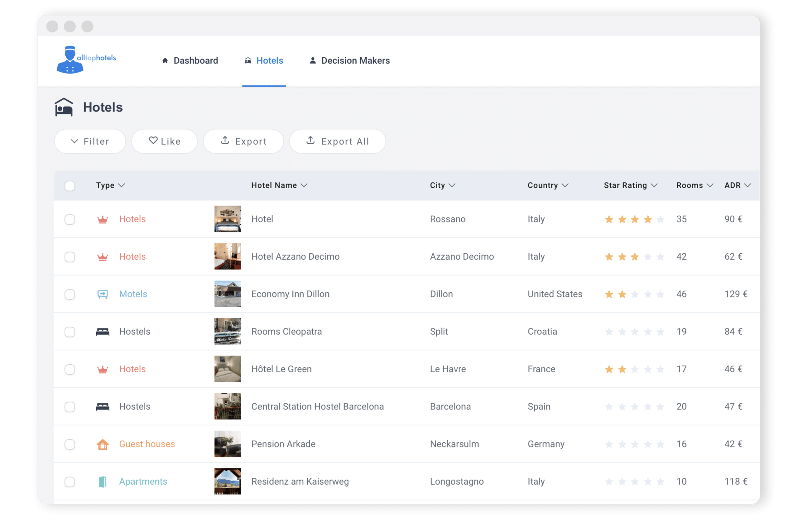
Task: Click the country cell Croatia
Action: pyautogui.click(x=542, y=332)
